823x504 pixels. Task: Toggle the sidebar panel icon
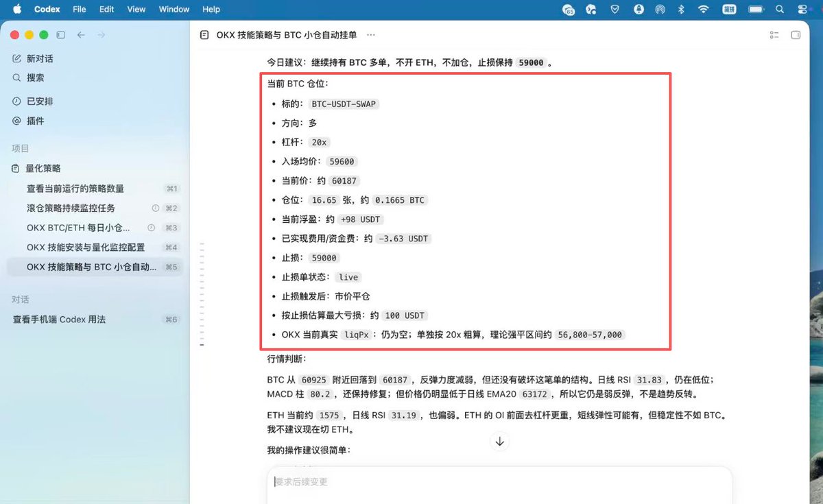tap(61, 35)
